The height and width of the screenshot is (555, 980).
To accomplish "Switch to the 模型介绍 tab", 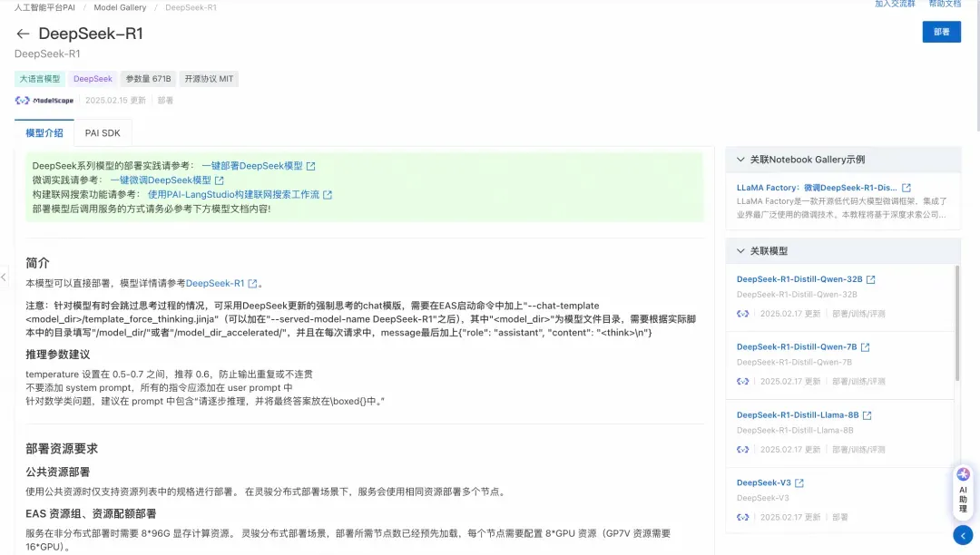I will coord(44,133).
